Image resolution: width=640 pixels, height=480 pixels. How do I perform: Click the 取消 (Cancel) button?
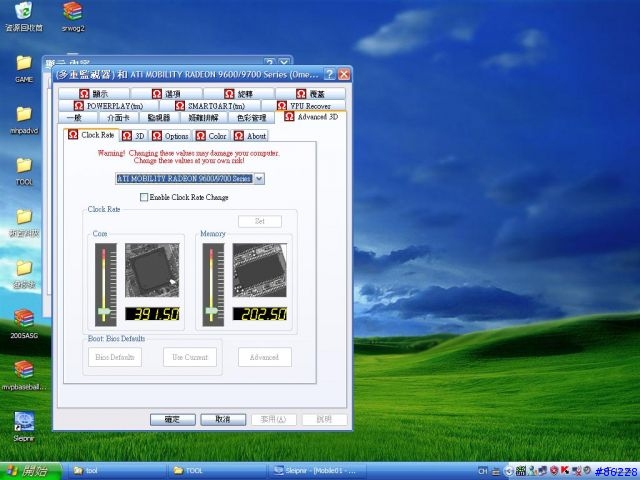point(223,420)
